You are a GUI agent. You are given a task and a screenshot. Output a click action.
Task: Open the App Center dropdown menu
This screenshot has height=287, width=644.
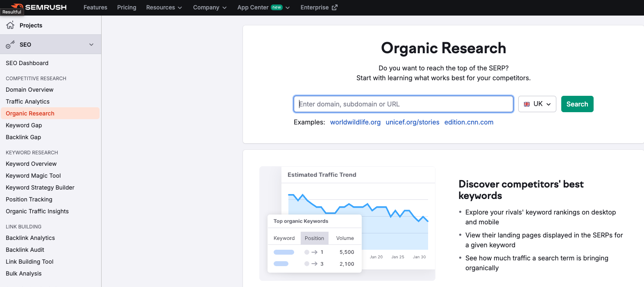263,7
